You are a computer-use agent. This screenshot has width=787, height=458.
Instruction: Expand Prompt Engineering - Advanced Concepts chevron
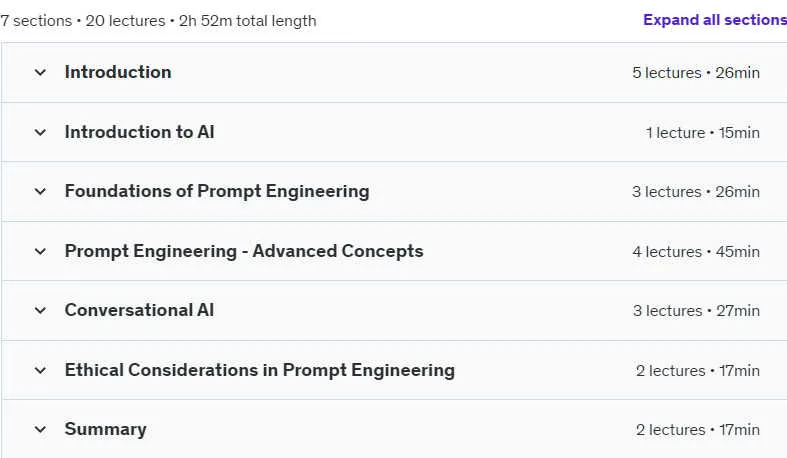click(40, 251)
